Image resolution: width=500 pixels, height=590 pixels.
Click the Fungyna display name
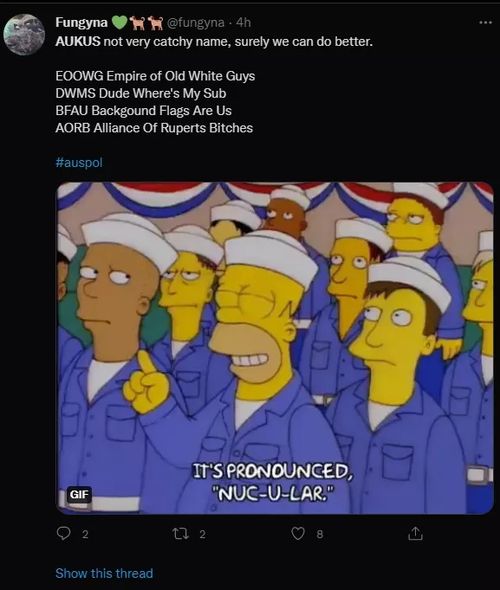(x=82, y=23)
